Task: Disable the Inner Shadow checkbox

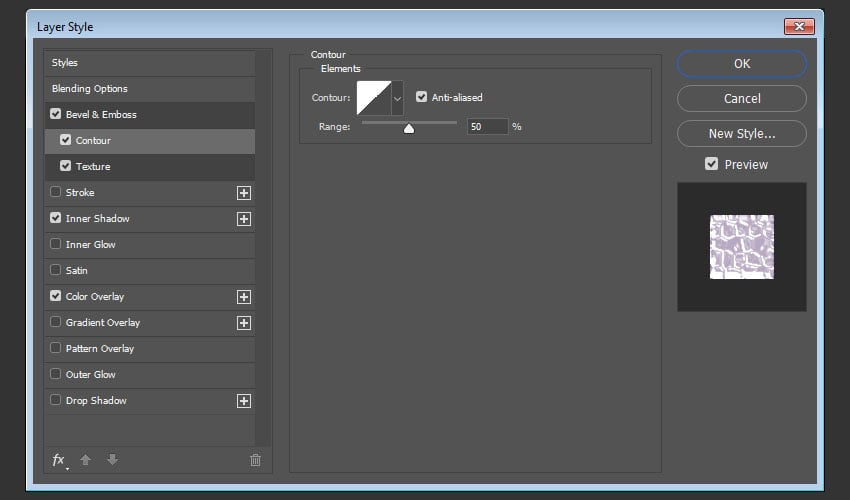Action: [55, 218]
